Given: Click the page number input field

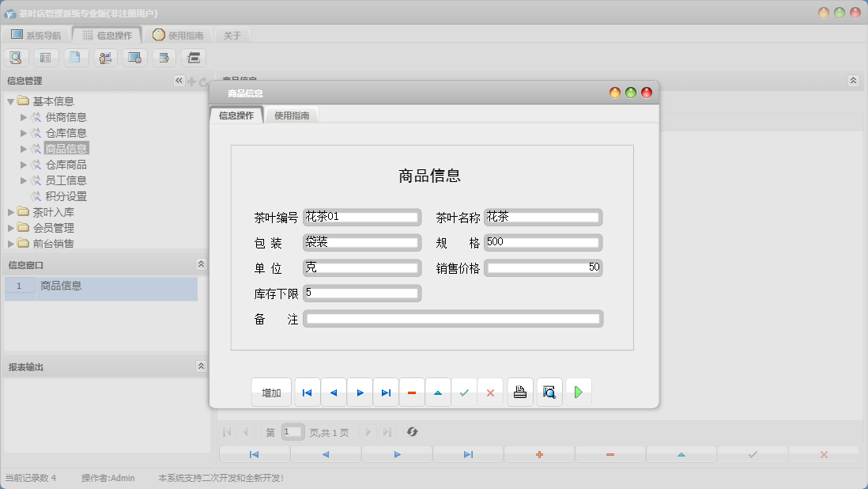Looking at the screenshot, I should click(292, 432).
